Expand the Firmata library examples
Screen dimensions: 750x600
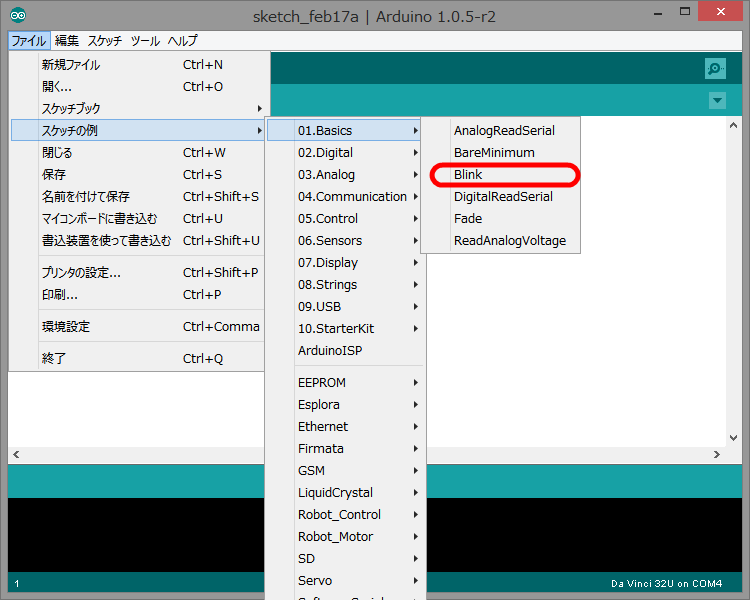click(343, 449)
